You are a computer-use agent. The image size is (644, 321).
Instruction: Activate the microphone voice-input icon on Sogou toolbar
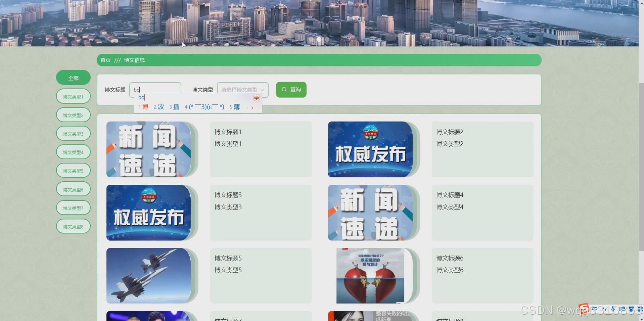(613, 309)
